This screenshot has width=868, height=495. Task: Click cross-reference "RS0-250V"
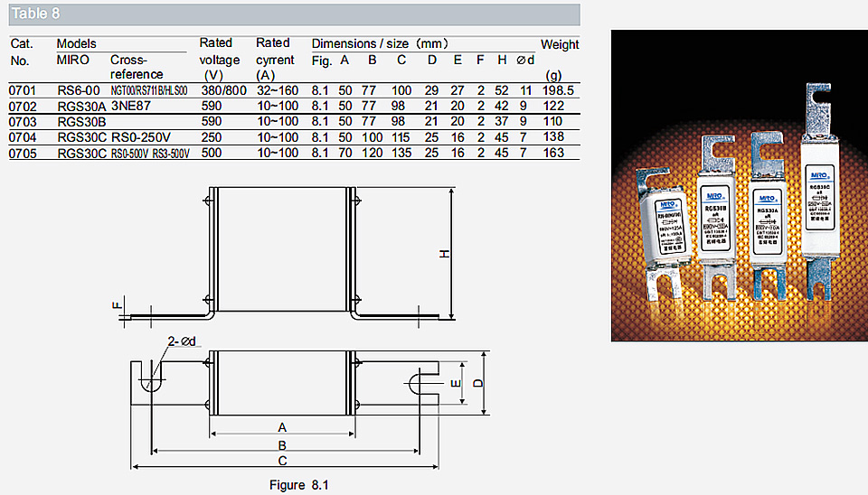(141, 137)
